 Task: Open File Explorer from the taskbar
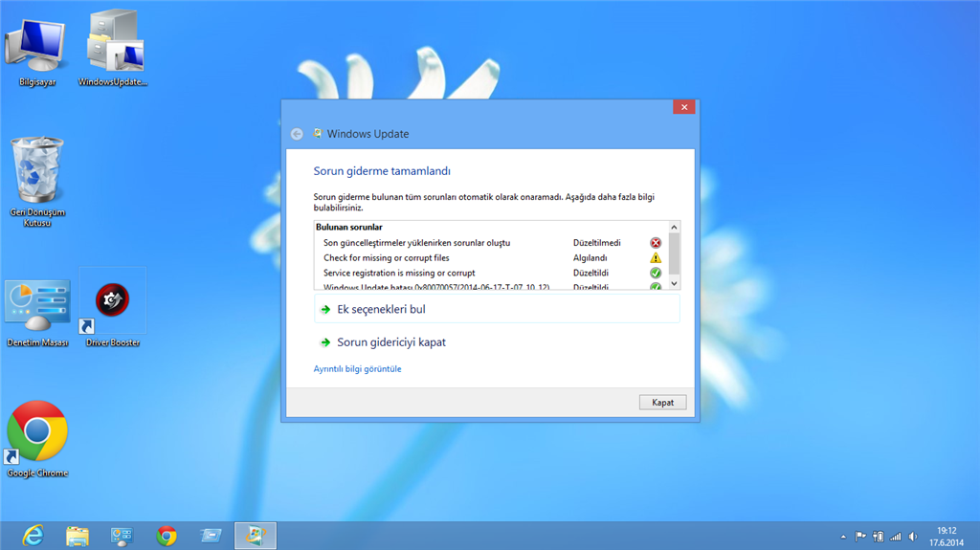(x=78, y=536)
